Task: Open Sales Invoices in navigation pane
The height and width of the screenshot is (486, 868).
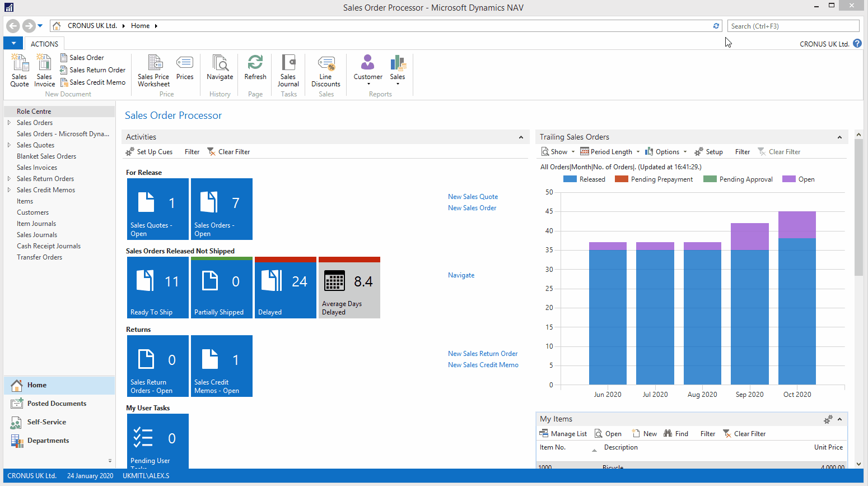Action: click(37, 168)
